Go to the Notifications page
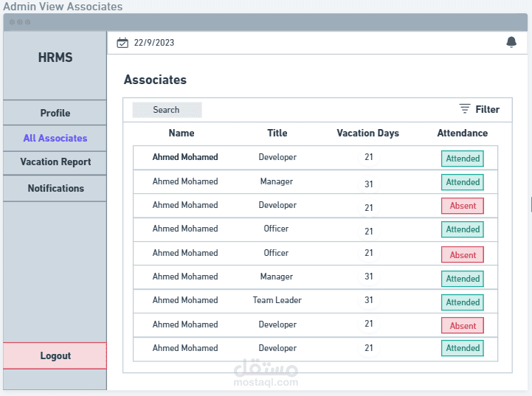This screenshot has width=532, height=396. click(55, 188)
